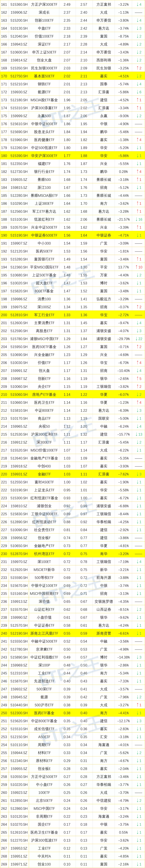Screen dimensions: 145x868
Task: Click the 富时A50ETF name cell
Action: coord(44,482)
